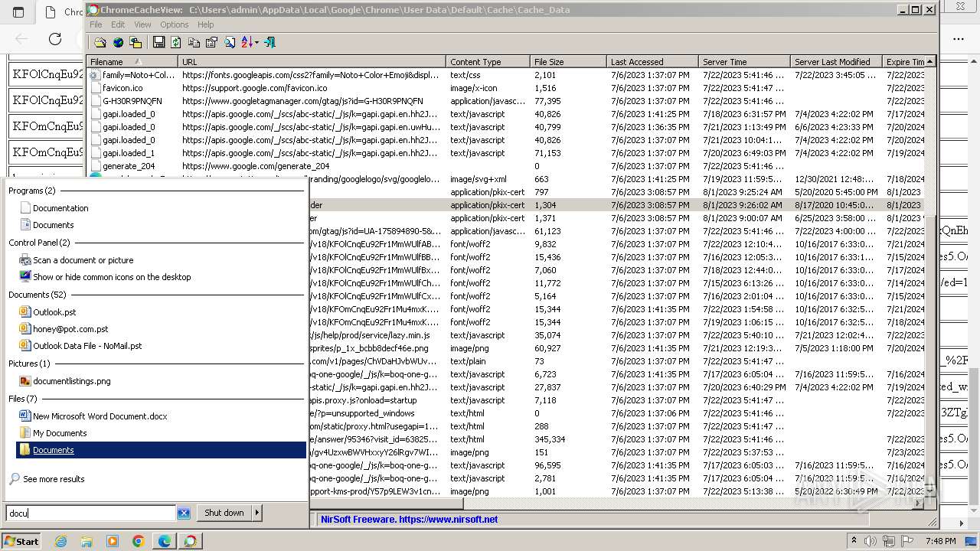Open Windows Media Player from taskbar
This screenshot has width=980, height=551.
click(113, 541)
